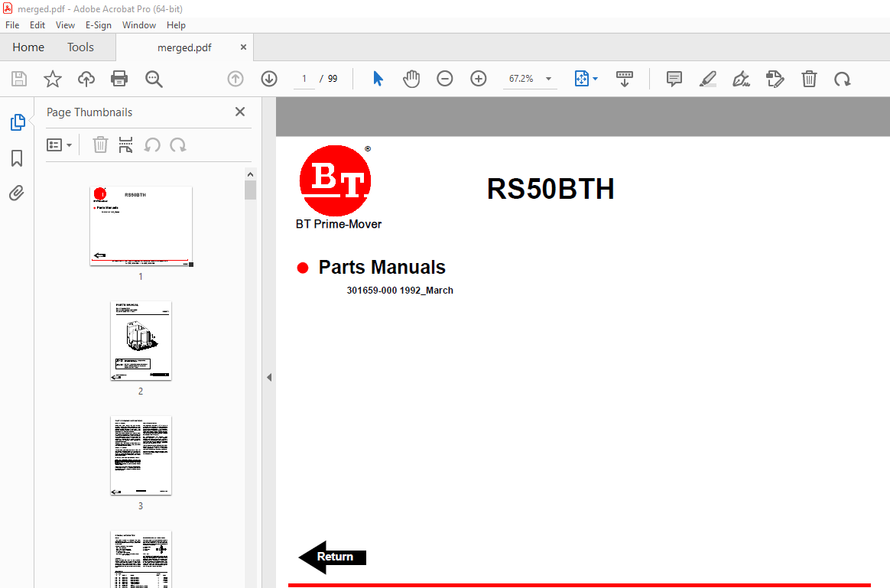The width and height of the screenshot is (890, 588).
Task: Close the merged.pdf tab
Action: pos(243,47)
